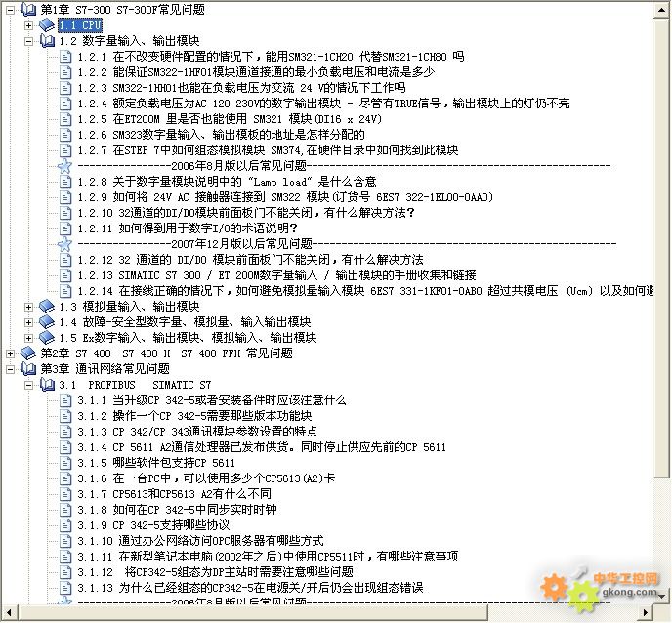This screenshot has width=672, height=623.
Task: Click the closed book icon of 第2章
Action: coord(28,353)
